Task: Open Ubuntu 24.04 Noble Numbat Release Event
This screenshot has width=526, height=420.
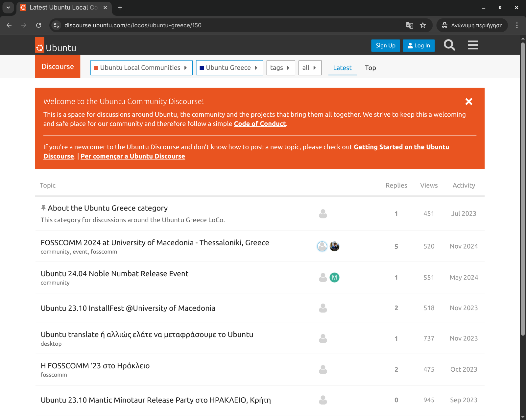Action: click(114, 274)
